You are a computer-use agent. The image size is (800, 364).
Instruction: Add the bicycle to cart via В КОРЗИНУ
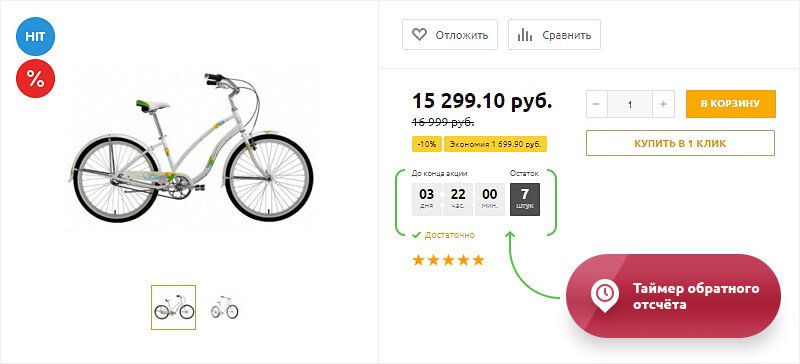coord(731,104)
